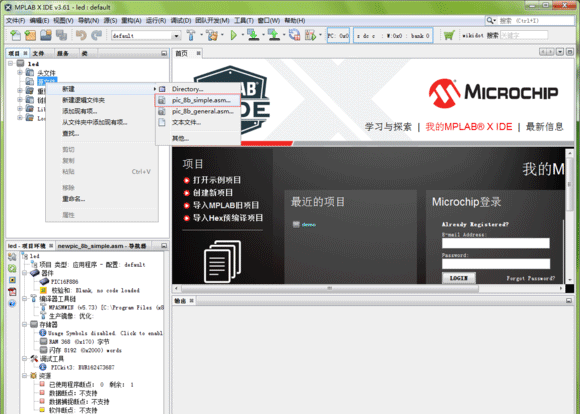
Task: Select pic_8b_general.asm from the submenu
Action: [198, 111]
